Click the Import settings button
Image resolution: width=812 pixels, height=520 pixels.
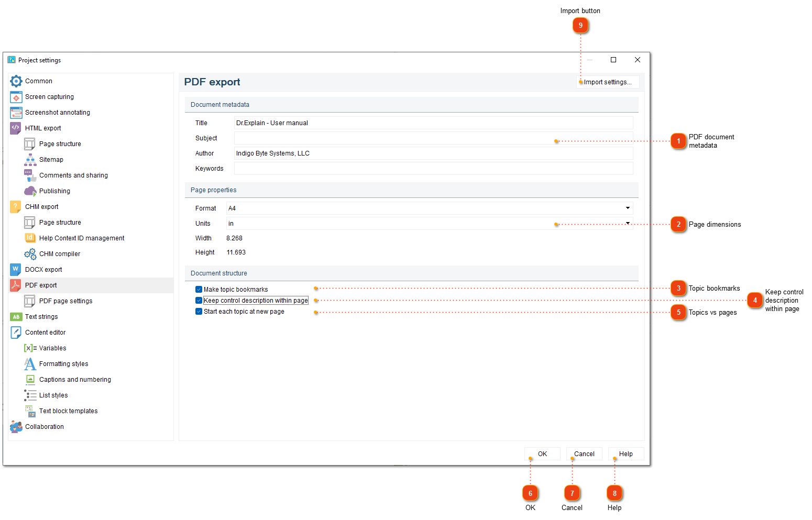608,82
